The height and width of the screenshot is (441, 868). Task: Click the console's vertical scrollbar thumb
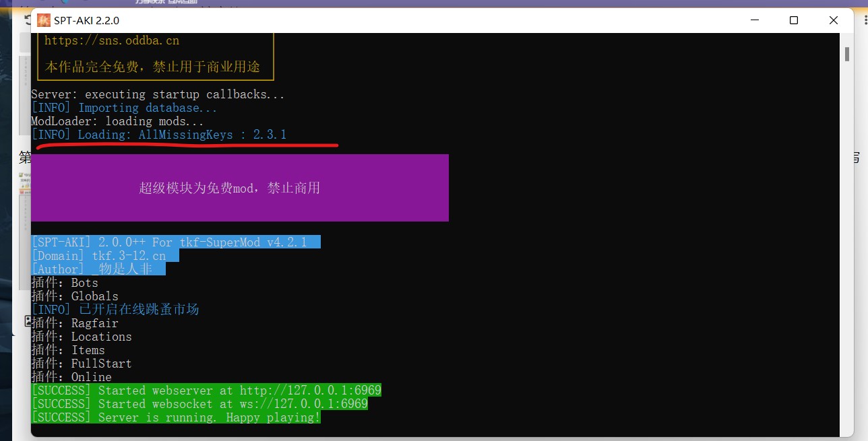tap(846, 54)
